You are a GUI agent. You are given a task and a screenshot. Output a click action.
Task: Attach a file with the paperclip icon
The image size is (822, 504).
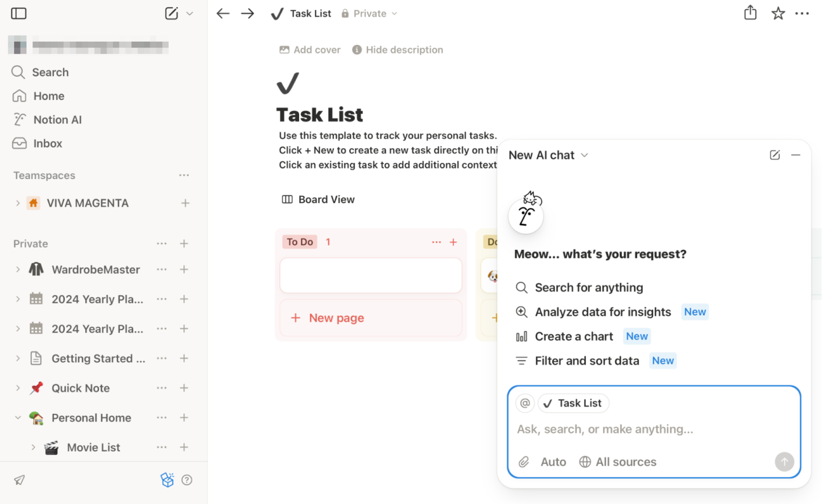(x=523, y=462)
